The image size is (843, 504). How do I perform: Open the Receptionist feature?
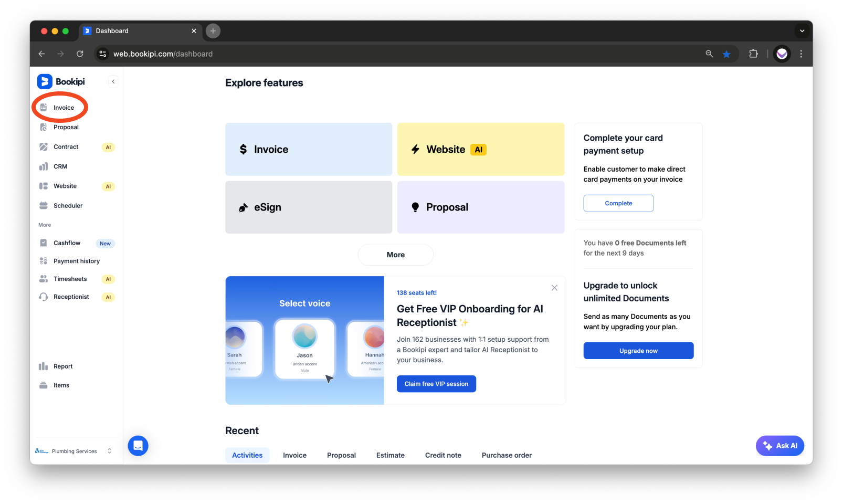click(71, 297)
